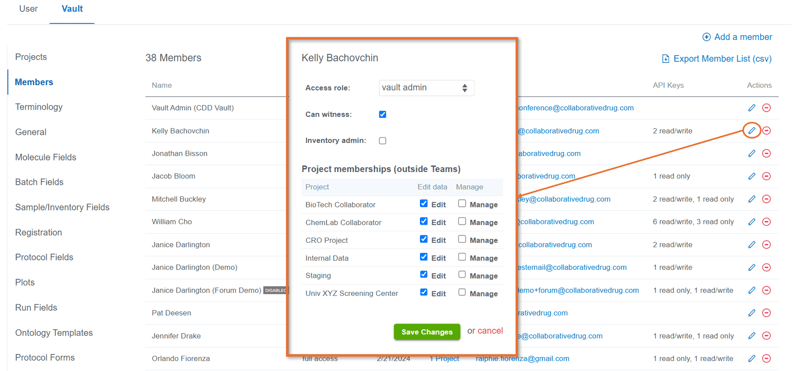Uncheck Edit for Univ XYZ Screening Center
The height and width of the screenshot is (371, 800).
[x=423, y=292]
